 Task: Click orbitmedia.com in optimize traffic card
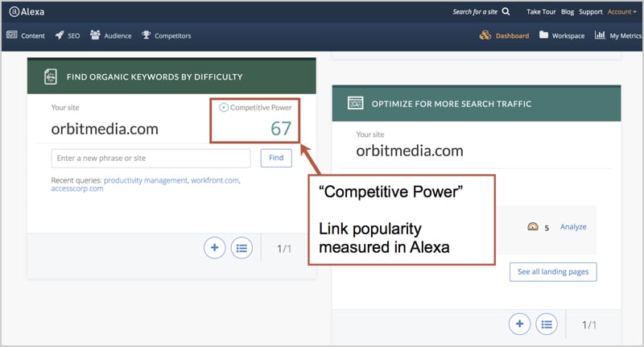coord(410,151)
